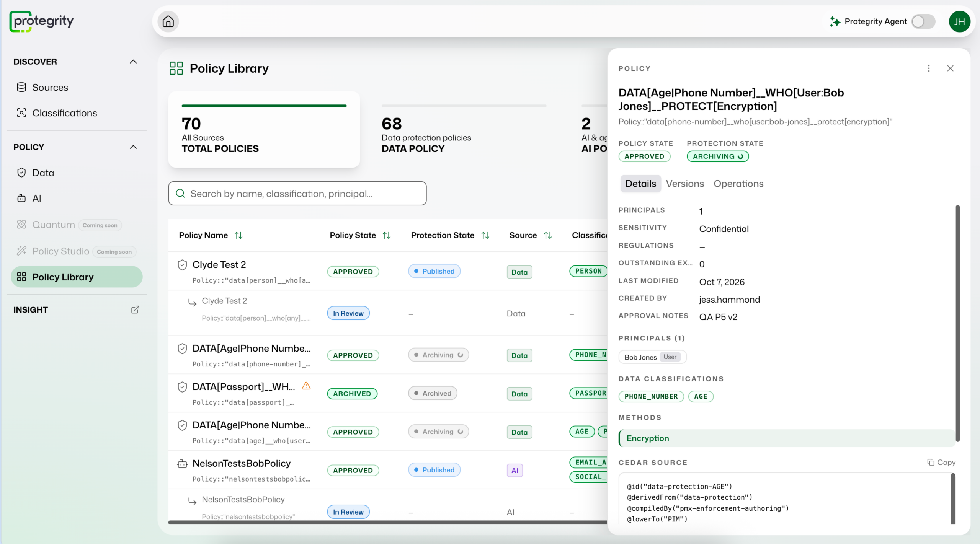Viewport: 980px width, 544px height.
Task: Switch to the Versions tab
Action: [685, 184]
